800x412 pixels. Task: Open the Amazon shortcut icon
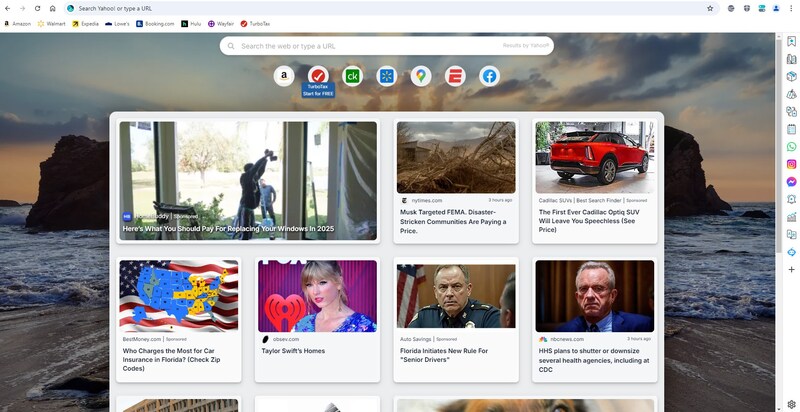point(284,76)
